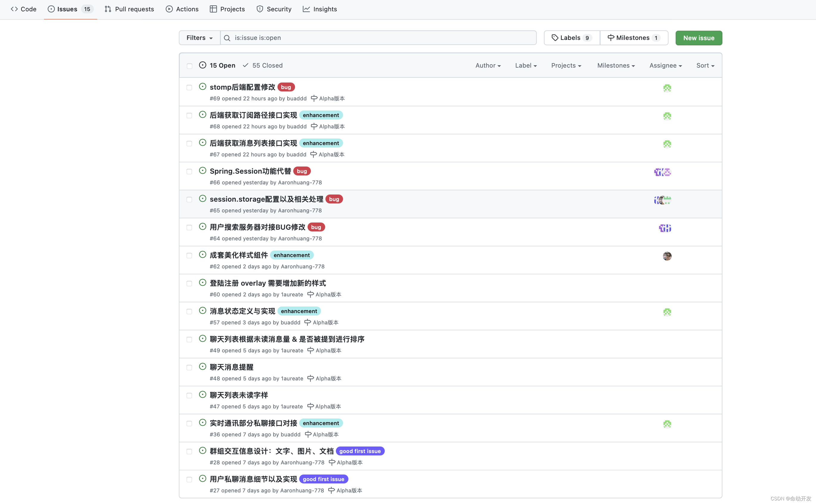Expand the Assignee filter dropdown
816x504 pixels.
(x=665, y=65)
